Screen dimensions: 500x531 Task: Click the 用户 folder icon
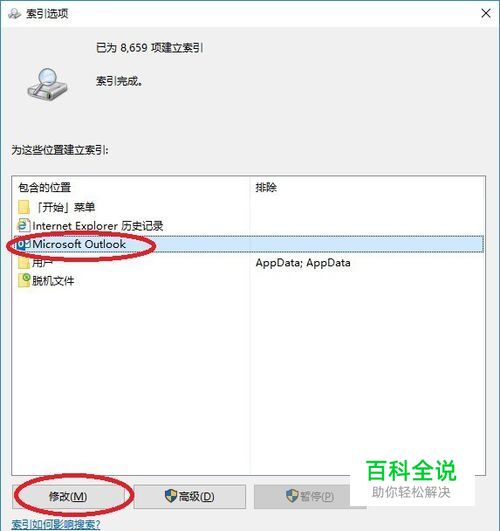point(24,263)
